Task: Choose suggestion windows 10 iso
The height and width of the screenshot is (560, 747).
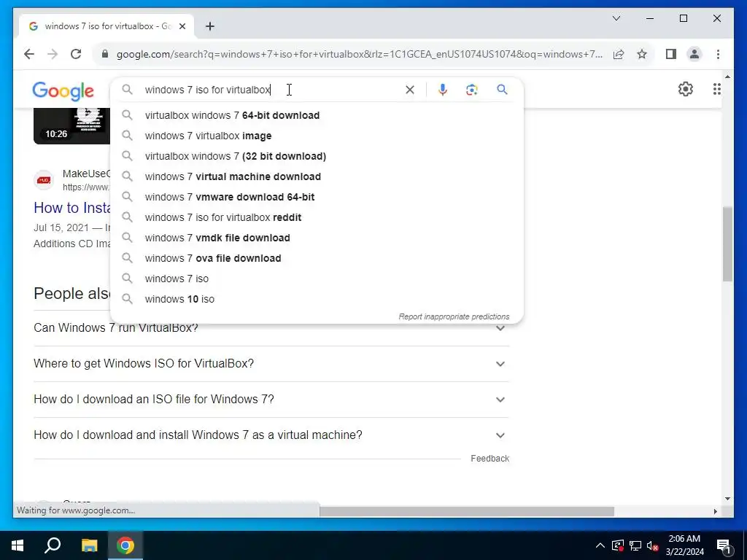Action: pos(317,300)
